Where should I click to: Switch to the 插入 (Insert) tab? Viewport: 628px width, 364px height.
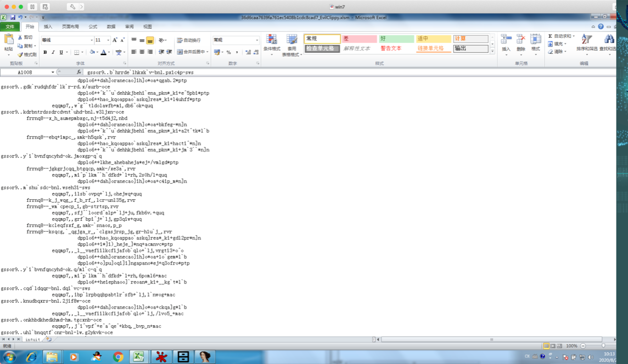point(48,27)
